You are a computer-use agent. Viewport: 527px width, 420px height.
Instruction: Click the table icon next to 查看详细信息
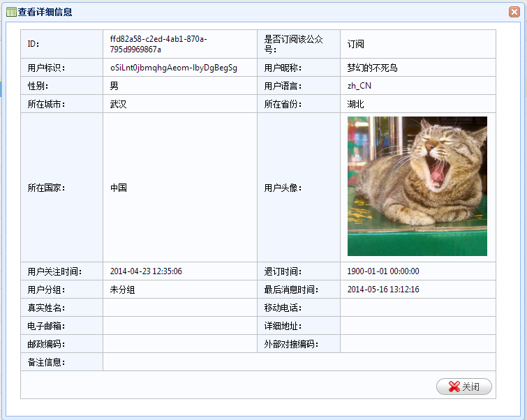(x=11, y=13)
